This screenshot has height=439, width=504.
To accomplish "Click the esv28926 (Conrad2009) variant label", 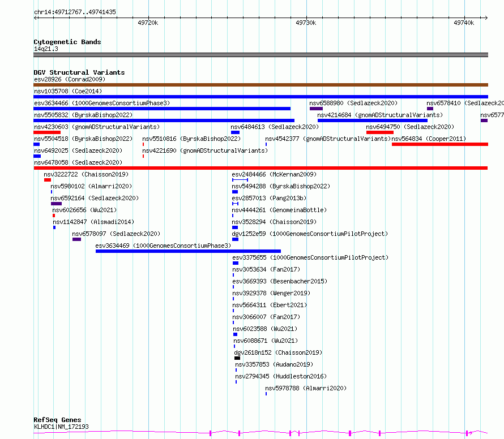I will [x=70, y=79].
